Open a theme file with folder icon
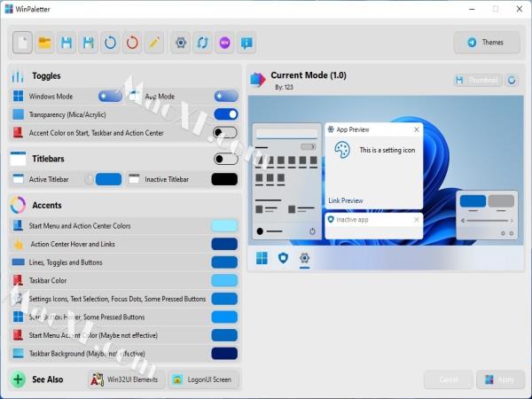 pos(44,43)
